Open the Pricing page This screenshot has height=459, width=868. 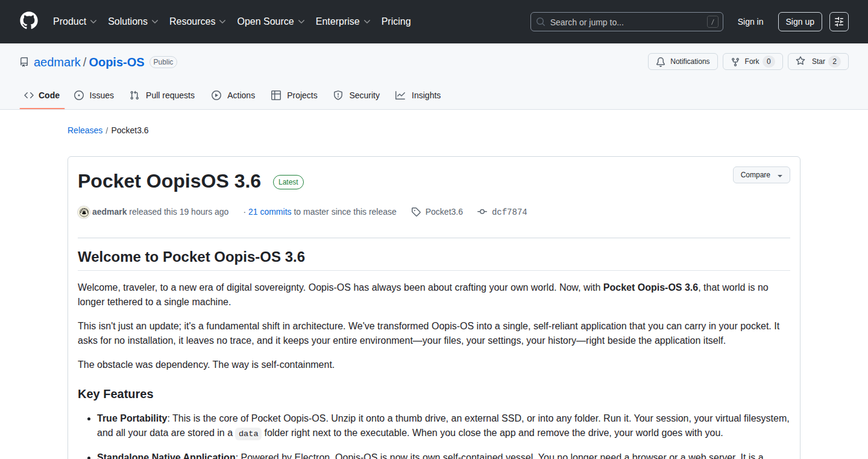(x=396, y=22)
